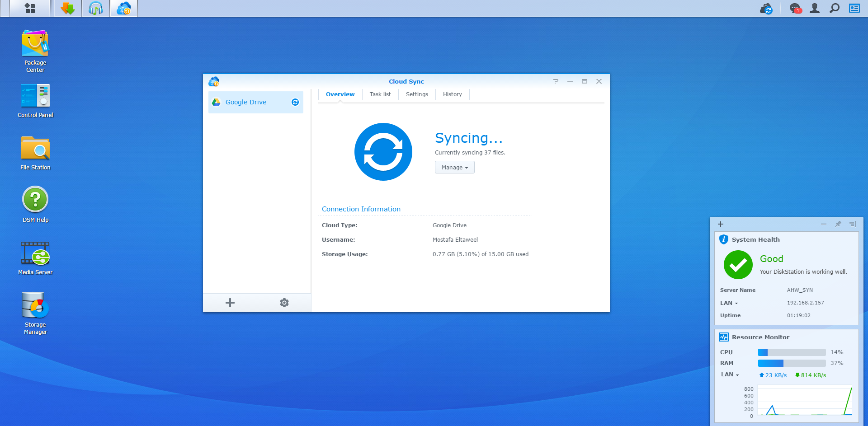Launch Media Server from desktop
The height and width of the screenshot is (426, 868).
[x=35, y=258]
